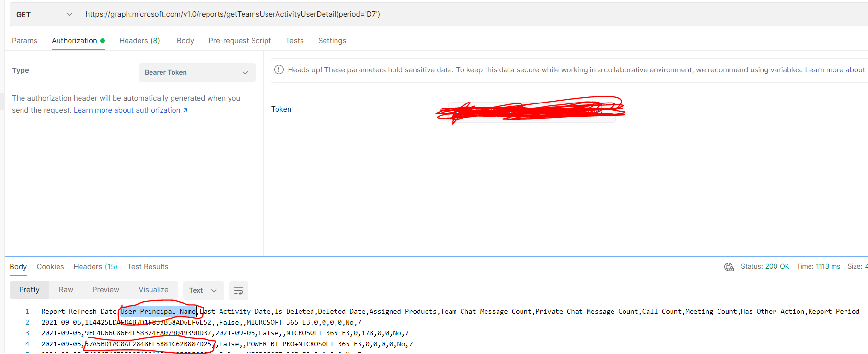This screenshot has width=868, height=354.
Task: Click the Has Other Action header text
Action: (x=773, y=311)
